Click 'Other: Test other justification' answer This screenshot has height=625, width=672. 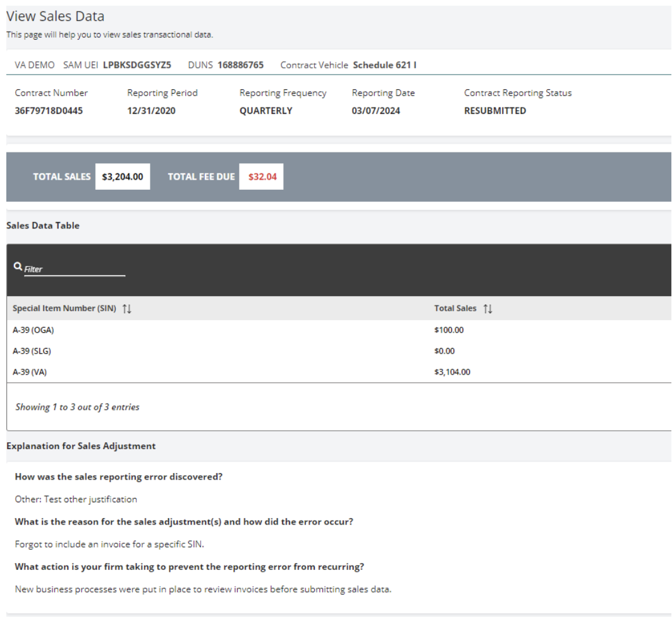click(x=76, y=499)
